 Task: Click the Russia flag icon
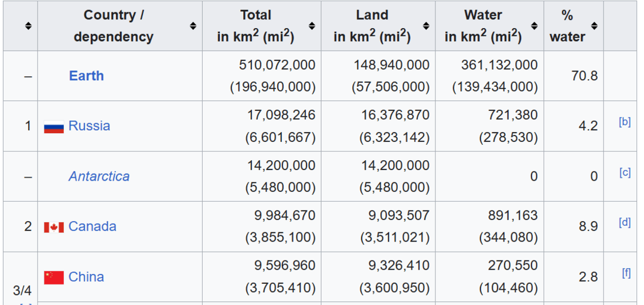pyautogui.click(x=54, y=127)
